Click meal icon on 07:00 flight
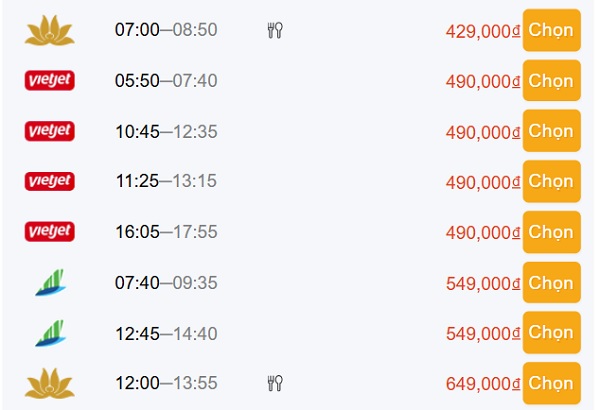Screen dimensions: 600x410 (x=275, y=30)
